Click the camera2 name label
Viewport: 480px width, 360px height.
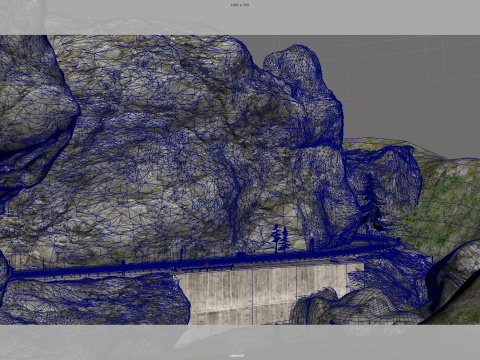click(x=237, y=355)
